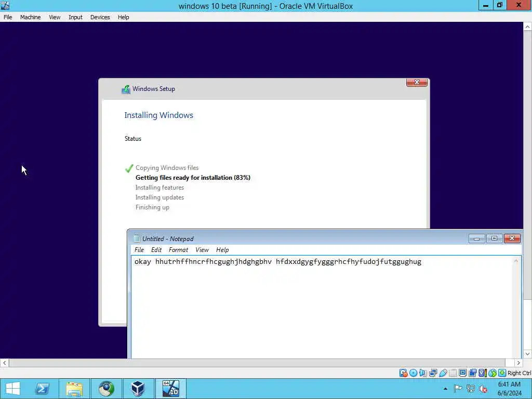The height and width of the screenshot is (399, 532).
Task: Open the VirtualBox View menu
Action: point(55,17)
